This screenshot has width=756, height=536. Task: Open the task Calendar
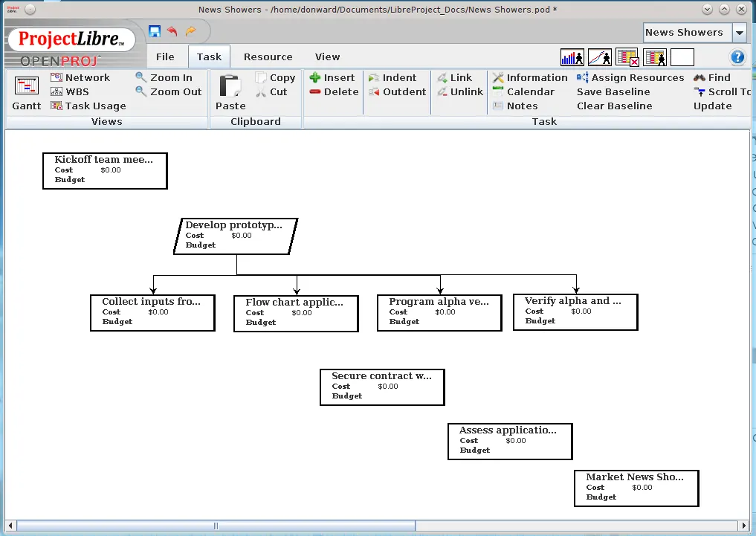click(523, 91)
